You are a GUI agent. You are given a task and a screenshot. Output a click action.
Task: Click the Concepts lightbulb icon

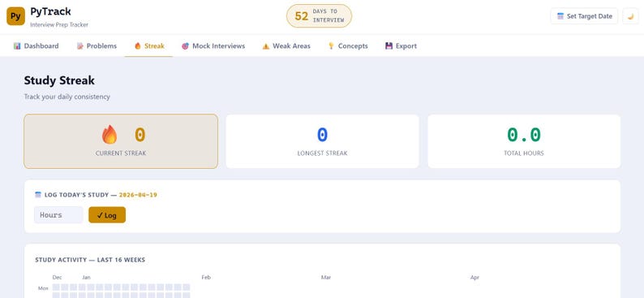331,46
